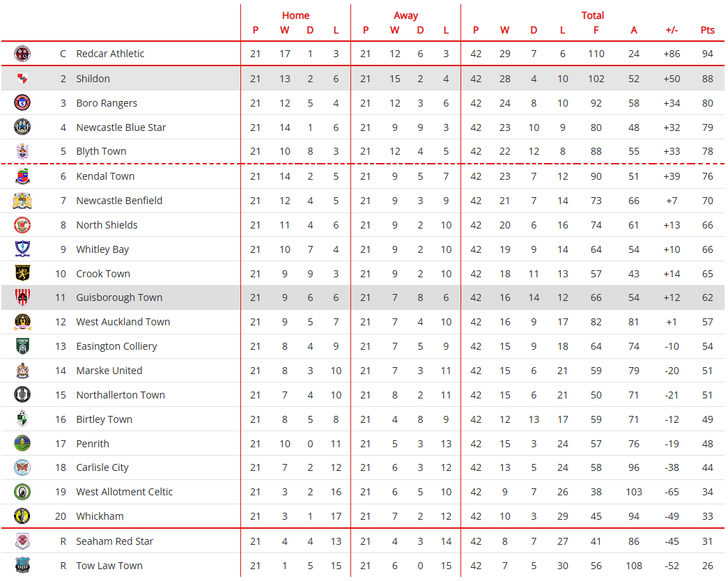Viewport: 728px width, 581px height.
Task: Select the Away column group header
Action: pyautogui.click(x=405, y=15)
